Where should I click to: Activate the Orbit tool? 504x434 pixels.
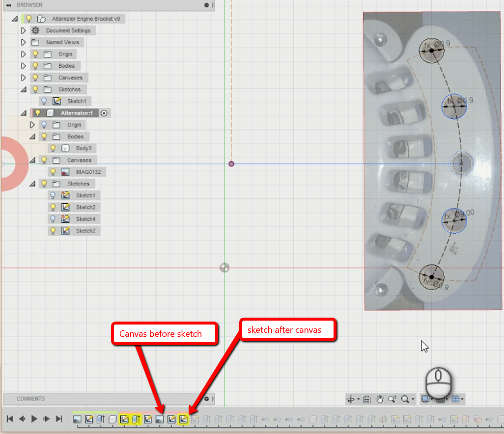pos(352,399)
